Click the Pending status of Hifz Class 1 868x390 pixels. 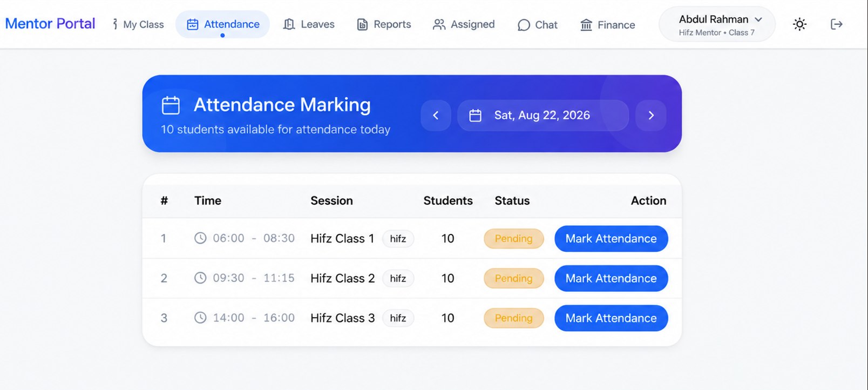pos(513,239)
